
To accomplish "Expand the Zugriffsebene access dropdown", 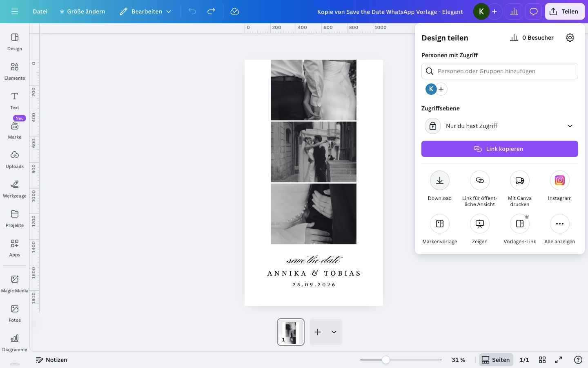I will pos(500,126).
